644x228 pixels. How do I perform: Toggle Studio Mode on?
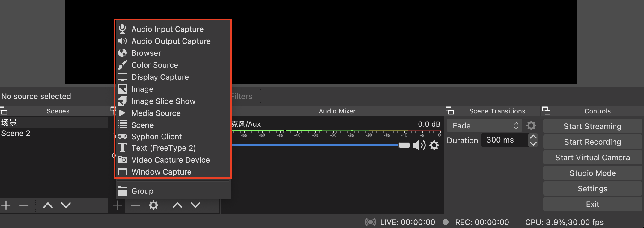click(592, 173)
